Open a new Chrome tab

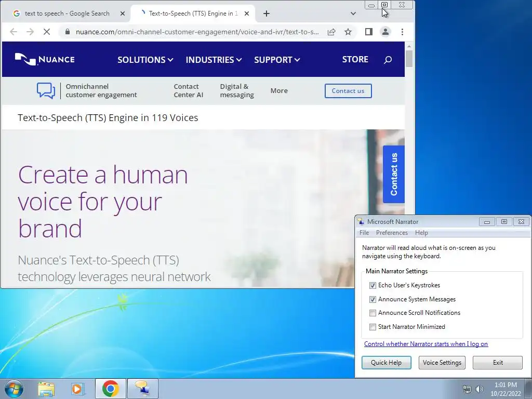pyautogui.click(x=267, y=14)
